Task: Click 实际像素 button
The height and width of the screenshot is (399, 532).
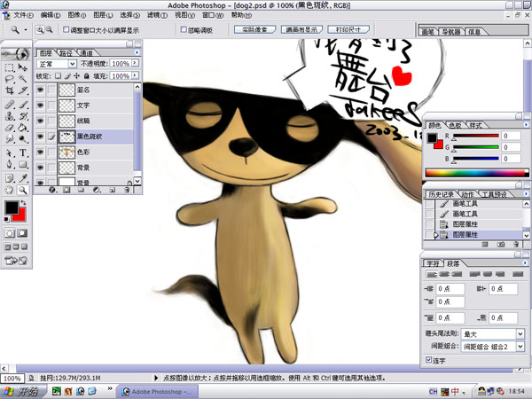Action: pos(254,29)
